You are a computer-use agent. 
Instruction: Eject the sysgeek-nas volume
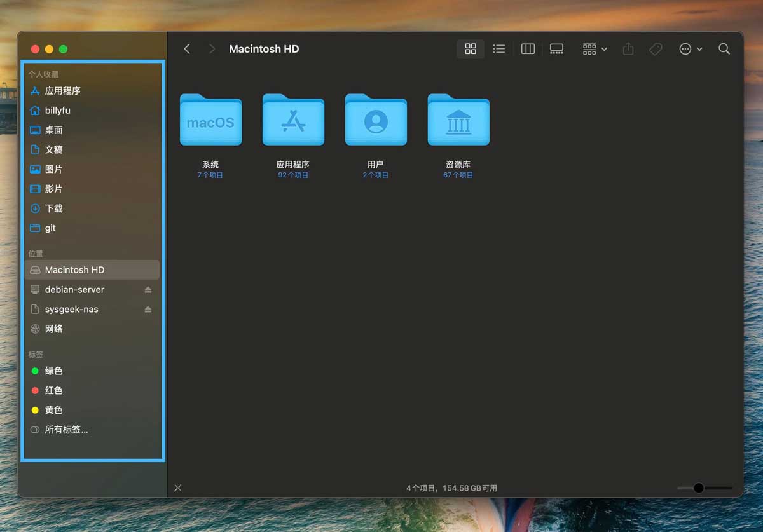(148, 310)
